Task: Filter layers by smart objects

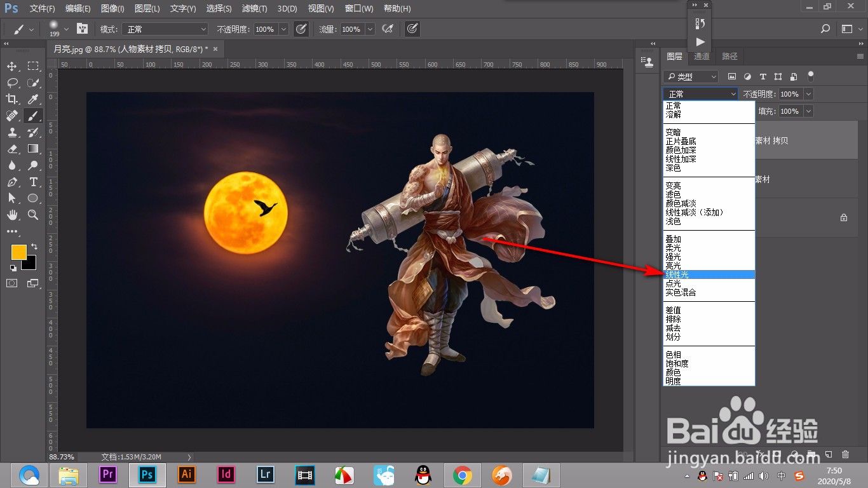Action: (x=794, y=77)
